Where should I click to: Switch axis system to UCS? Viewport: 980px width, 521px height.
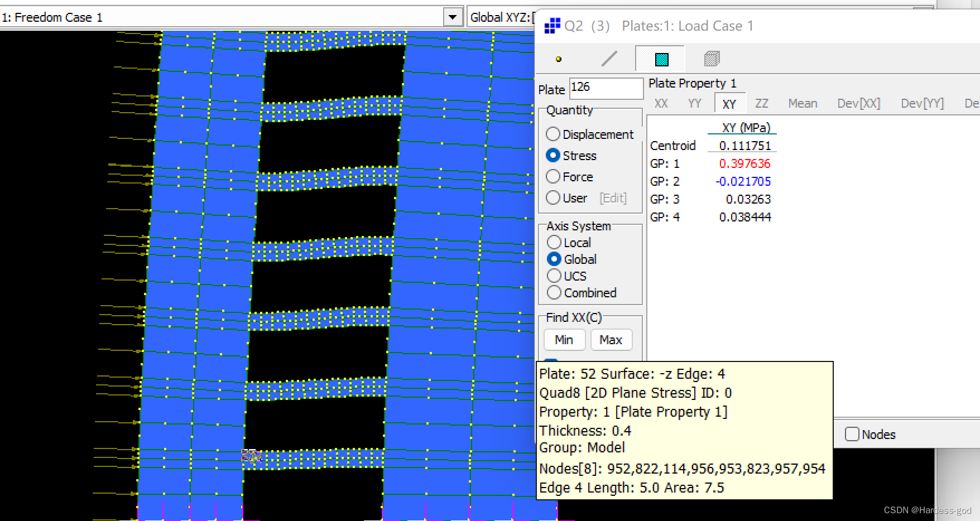tap(554, 276)
